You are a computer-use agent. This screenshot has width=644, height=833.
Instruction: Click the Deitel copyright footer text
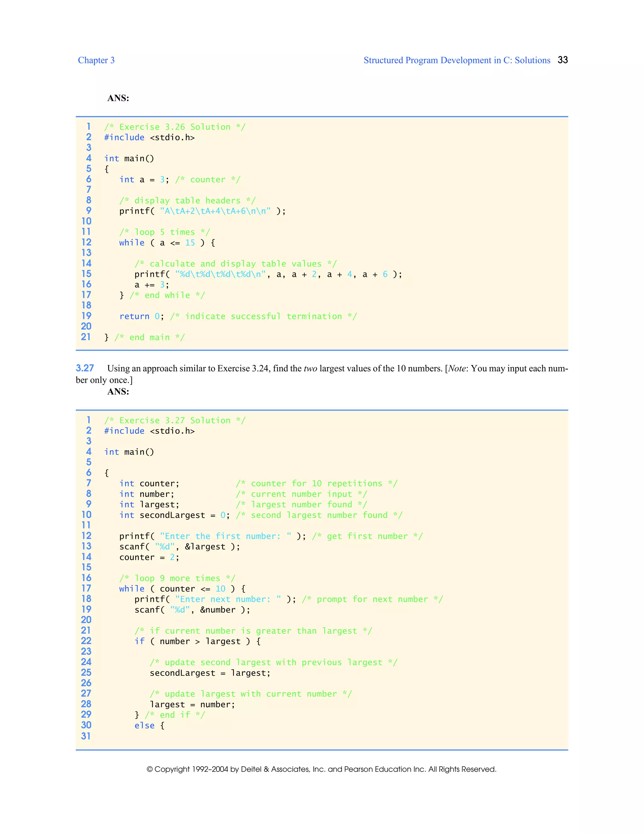[321, 769]
